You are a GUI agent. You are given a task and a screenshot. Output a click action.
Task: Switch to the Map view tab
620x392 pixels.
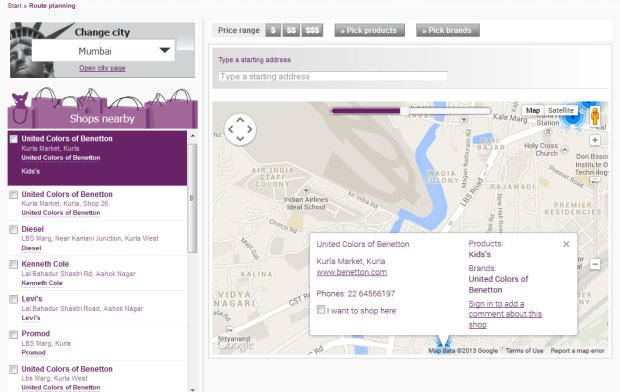tap(533, 110)
